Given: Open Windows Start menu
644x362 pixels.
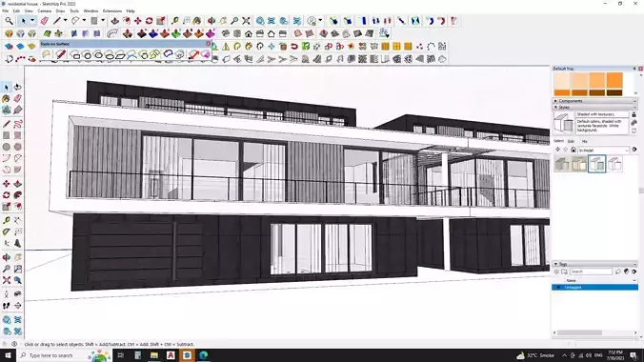Looking at the screenshot, I should click(x=8, y=355).
